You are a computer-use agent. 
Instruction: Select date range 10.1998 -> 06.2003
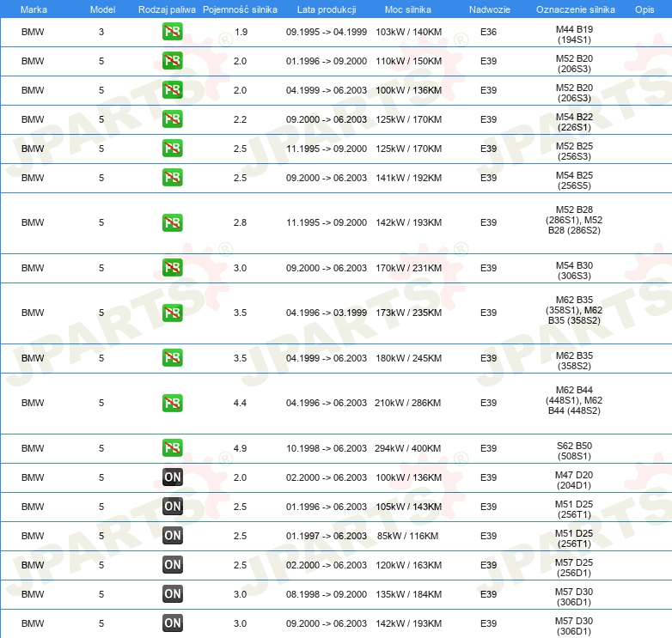327,448
